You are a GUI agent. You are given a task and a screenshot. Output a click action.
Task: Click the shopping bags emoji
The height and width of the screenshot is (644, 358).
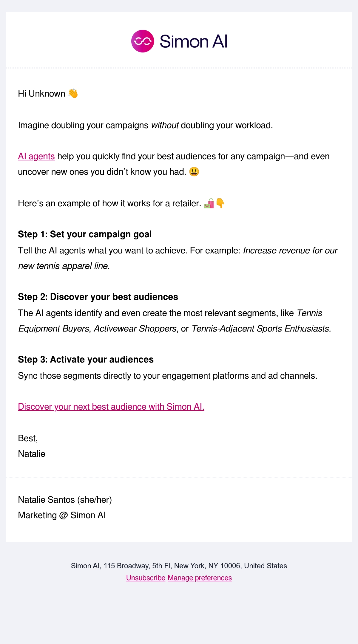(x=209, y=203)
